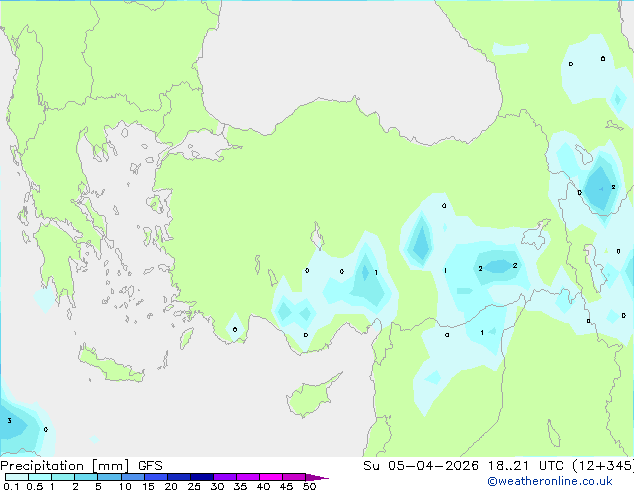Click legend swatch between 0.5 and 1
The width and height of the screenshot is (634, 490).
(40, 477)
